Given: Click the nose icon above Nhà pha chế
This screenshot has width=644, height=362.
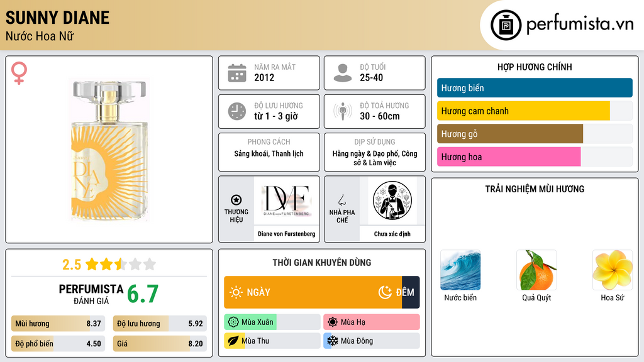Looking at the screenshot, I should coord(341,200).
